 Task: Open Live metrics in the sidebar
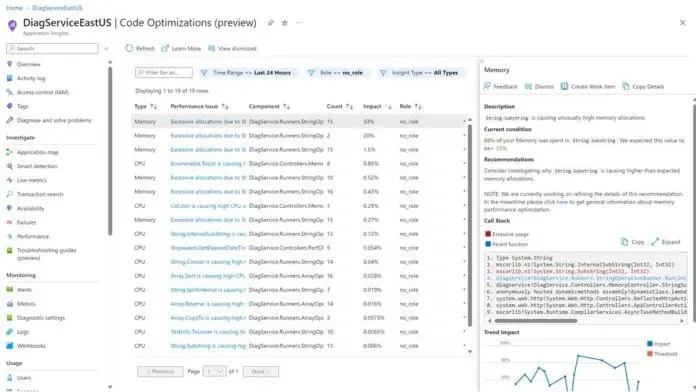tap(27, 180)
